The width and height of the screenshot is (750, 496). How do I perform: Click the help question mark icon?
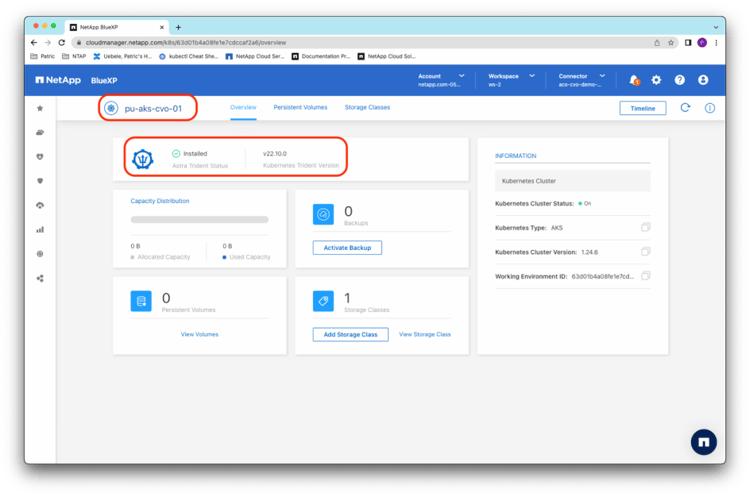coord(680,80)
